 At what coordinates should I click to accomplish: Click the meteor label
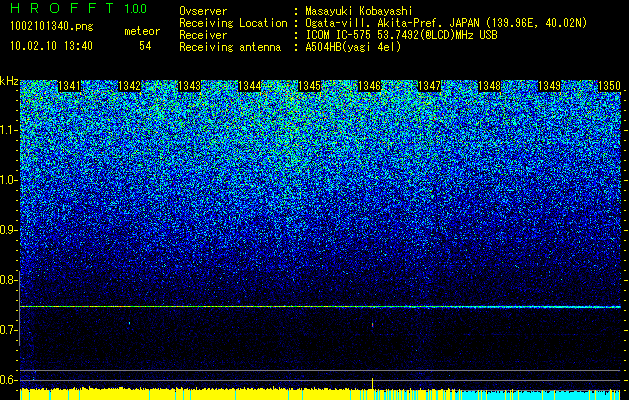click(142, 31)
